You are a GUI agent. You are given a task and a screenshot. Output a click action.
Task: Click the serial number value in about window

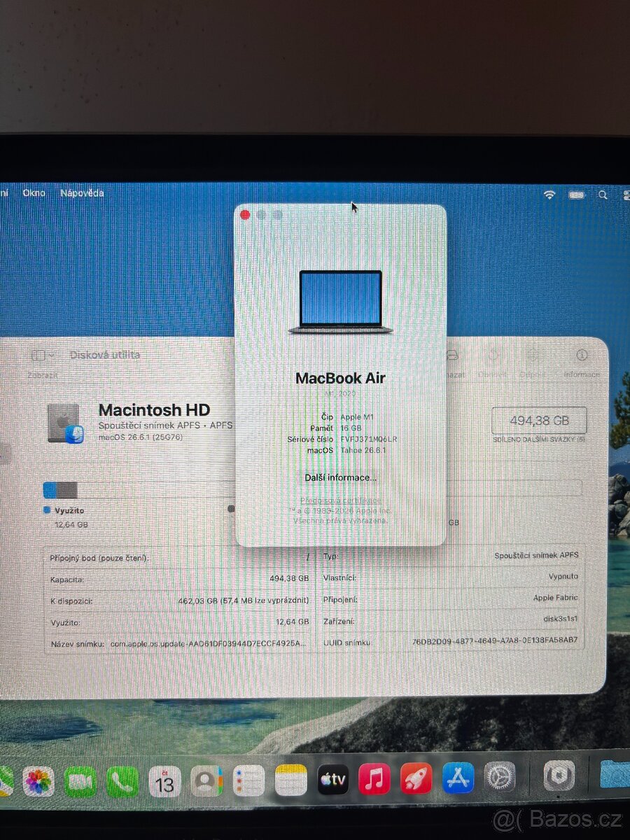[369, 439]
